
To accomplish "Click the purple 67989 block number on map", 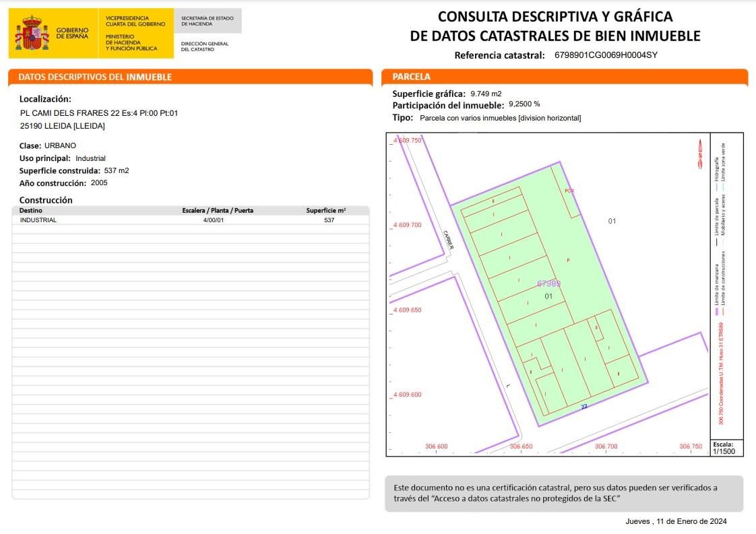I will pyautogui.click(x=548, y=283).
